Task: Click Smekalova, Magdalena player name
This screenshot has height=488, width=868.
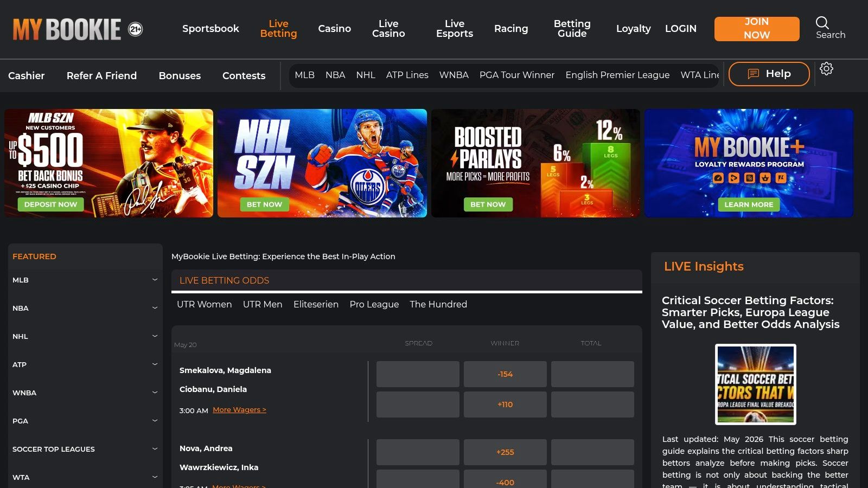Action: click(225, 370)
